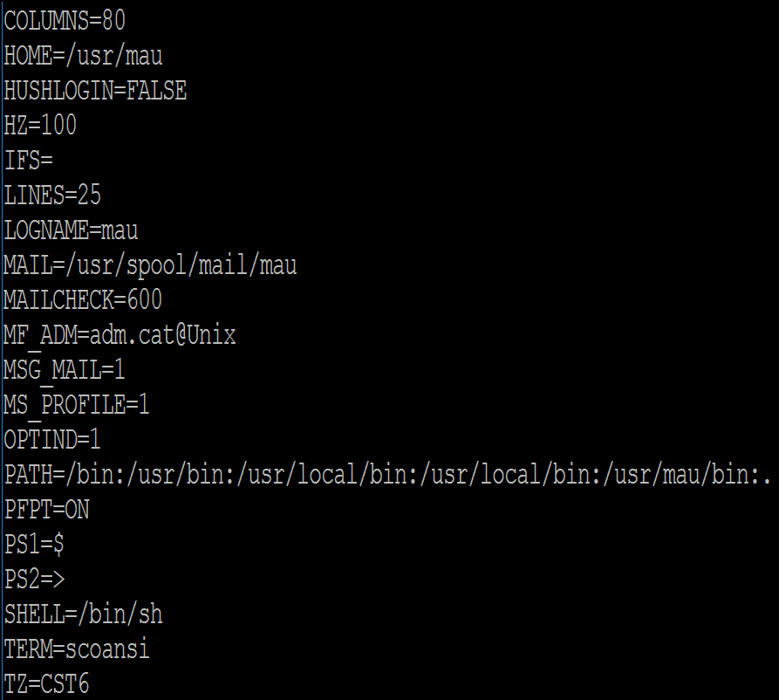This screenshot has width=779, height=700.
Task: Click the HZ=100 entry
Action: pos(40,125)
